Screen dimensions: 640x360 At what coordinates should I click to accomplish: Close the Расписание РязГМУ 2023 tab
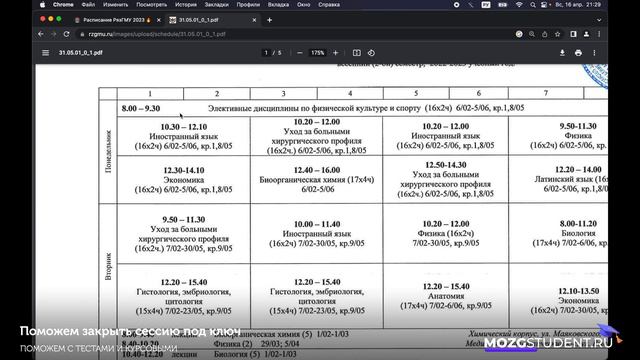coord(159,20)
